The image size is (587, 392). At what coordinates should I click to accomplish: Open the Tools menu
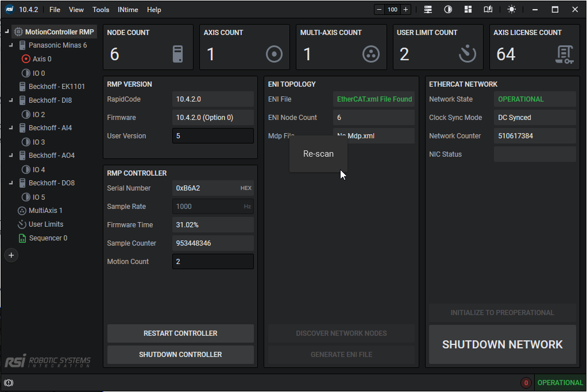click(101, 10)
